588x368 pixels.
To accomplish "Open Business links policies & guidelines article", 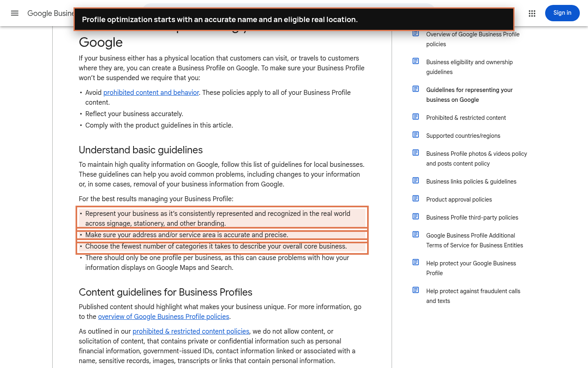I will (471, 182).
